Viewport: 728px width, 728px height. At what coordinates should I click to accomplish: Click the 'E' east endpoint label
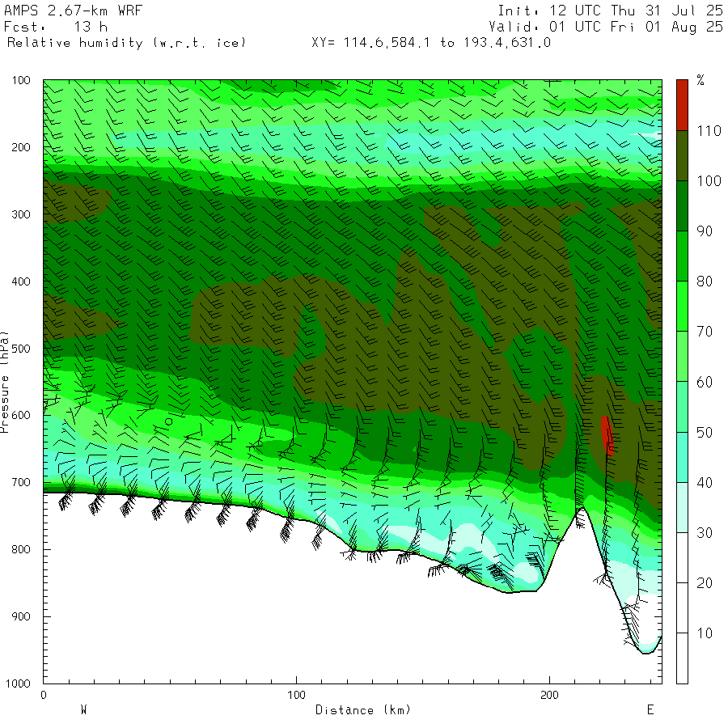[650, 710]
